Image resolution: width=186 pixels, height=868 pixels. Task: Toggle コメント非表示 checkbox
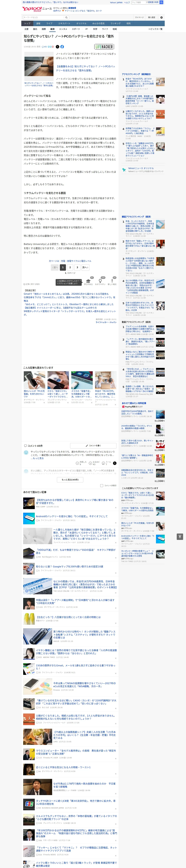point(102,486)
